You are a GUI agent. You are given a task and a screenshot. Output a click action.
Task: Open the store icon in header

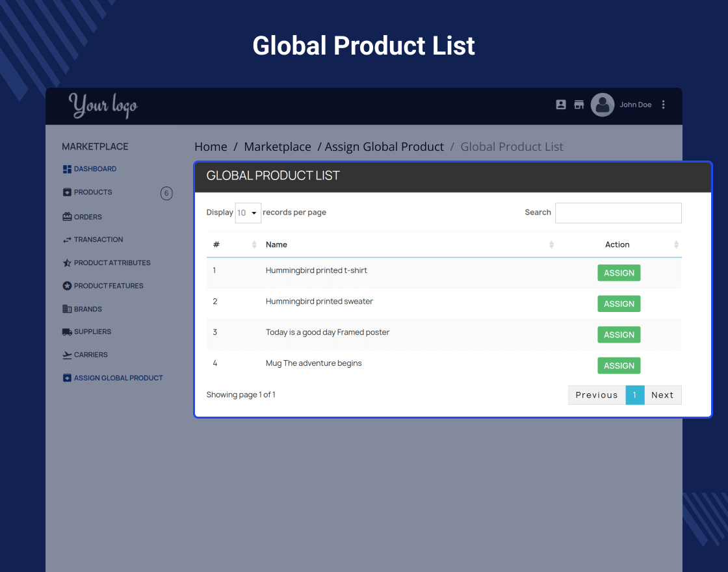pos(578,105)
